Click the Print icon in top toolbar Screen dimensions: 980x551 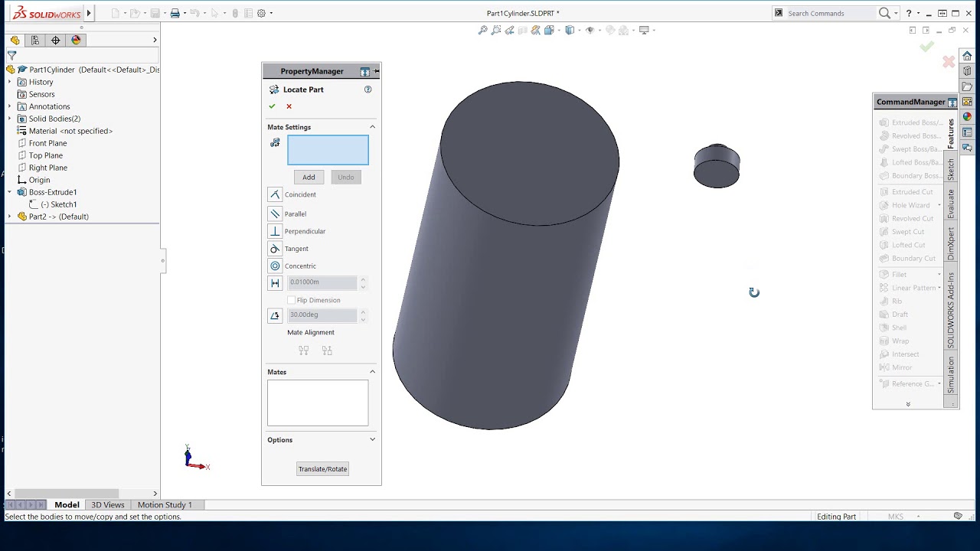click(x=175, y=13)
